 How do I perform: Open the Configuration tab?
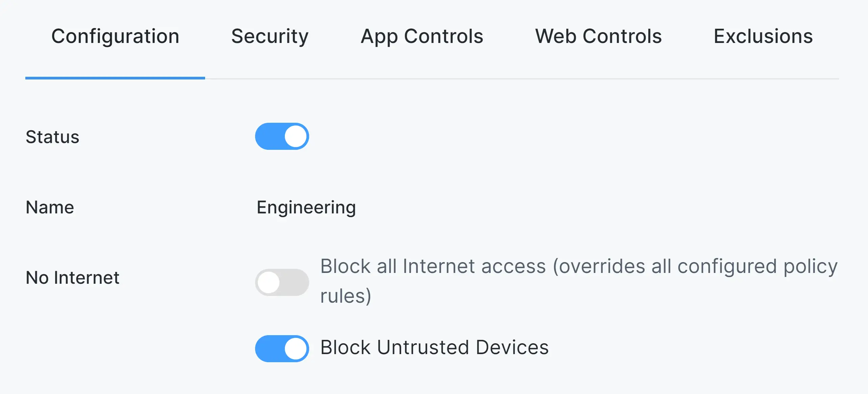point(115,36)
